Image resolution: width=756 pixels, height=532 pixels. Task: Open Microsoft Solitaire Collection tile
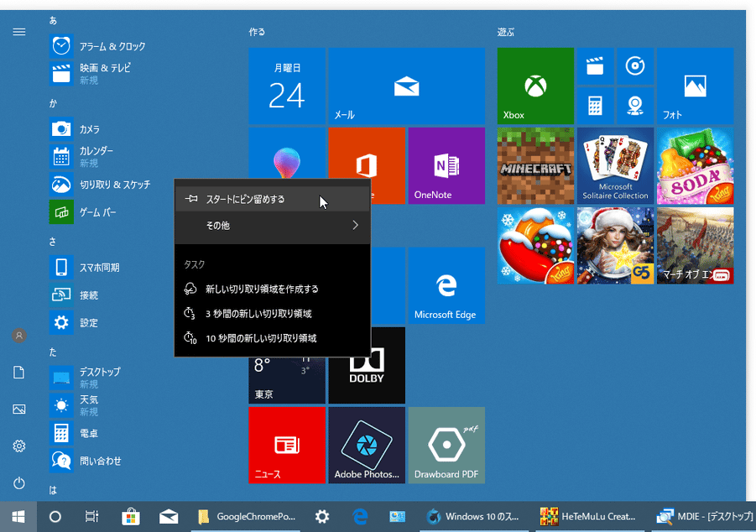point(615,165)
